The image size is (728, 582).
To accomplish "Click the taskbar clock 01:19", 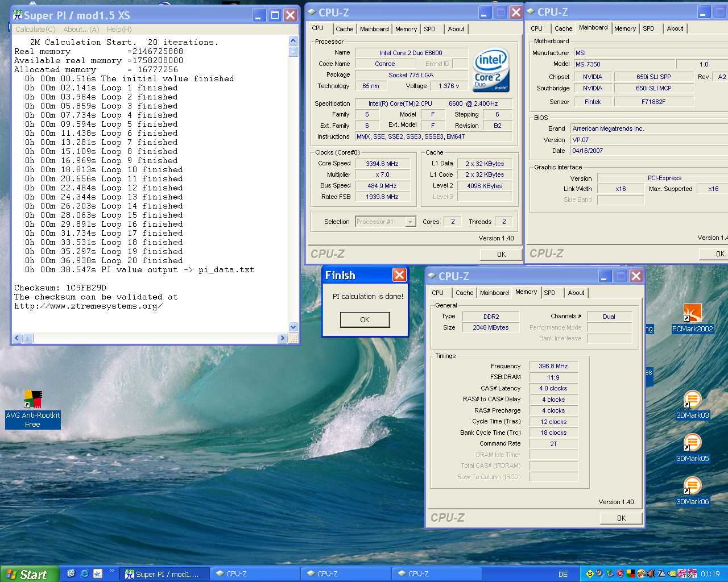I will (x=710, y=574).
